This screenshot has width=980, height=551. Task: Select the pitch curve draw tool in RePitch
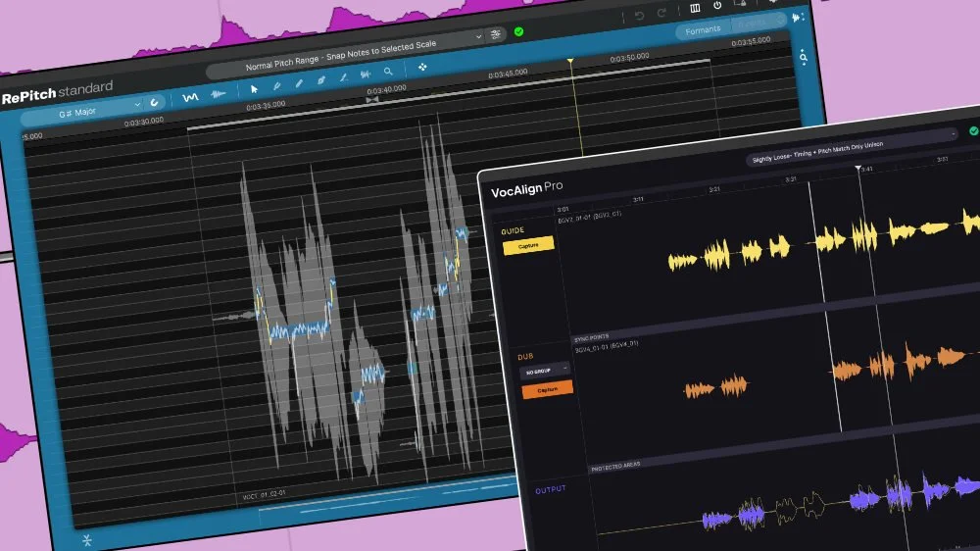click(x=277, y=85)
